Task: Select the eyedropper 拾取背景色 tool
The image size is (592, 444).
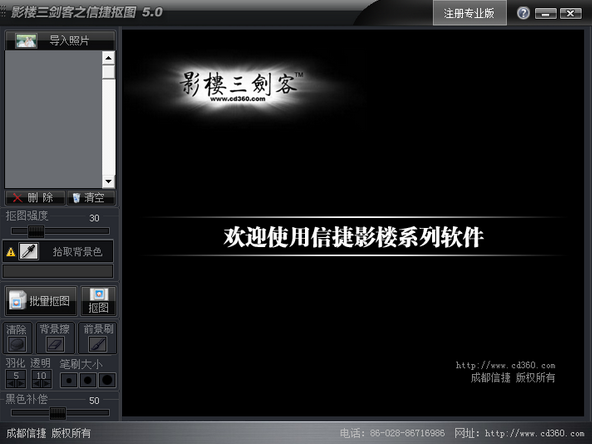Action: coord(29,251)
